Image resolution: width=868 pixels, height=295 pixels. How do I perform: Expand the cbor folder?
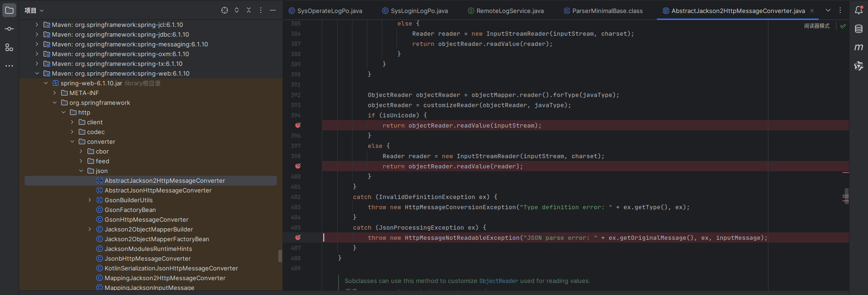click(x=81, y=151)
